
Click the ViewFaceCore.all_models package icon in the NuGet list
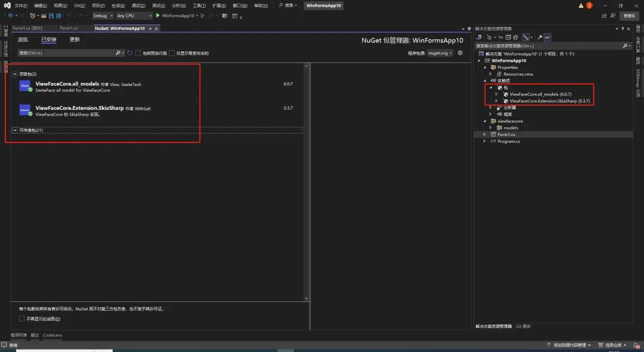(x=24, y=86)
